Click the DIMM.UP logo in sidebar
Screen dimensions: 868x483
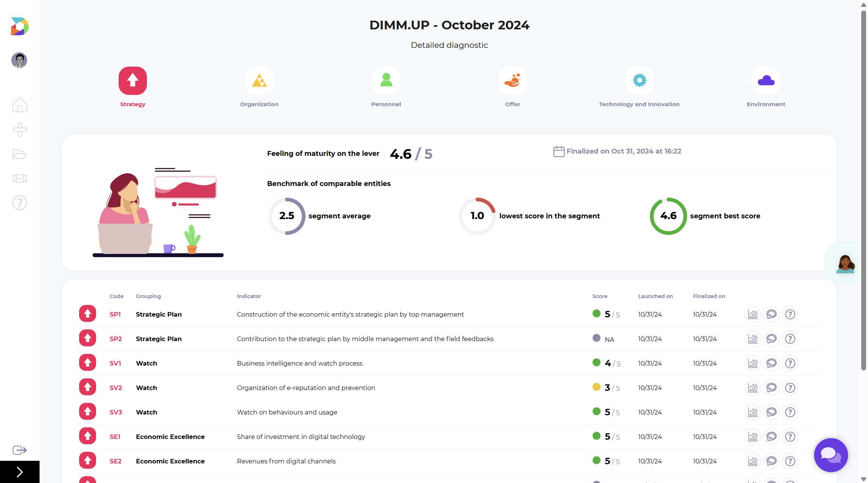tap(20, 26)
